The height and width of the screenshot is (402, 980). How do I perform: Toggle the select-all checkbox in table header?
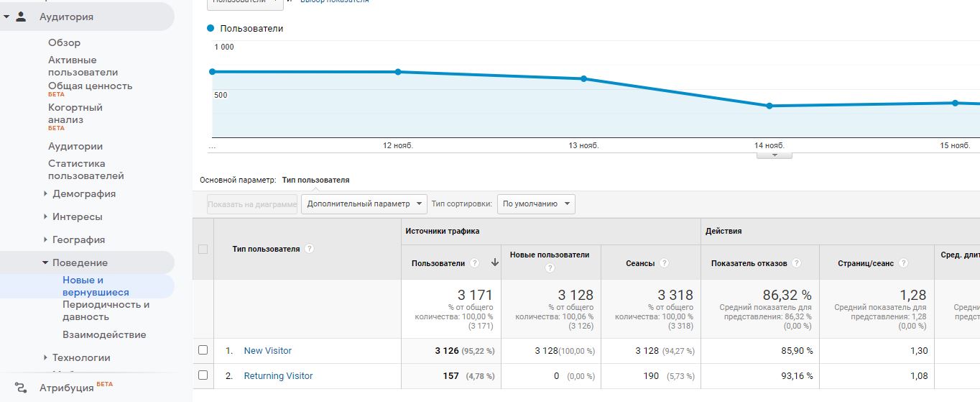click(x=203, y=249)
